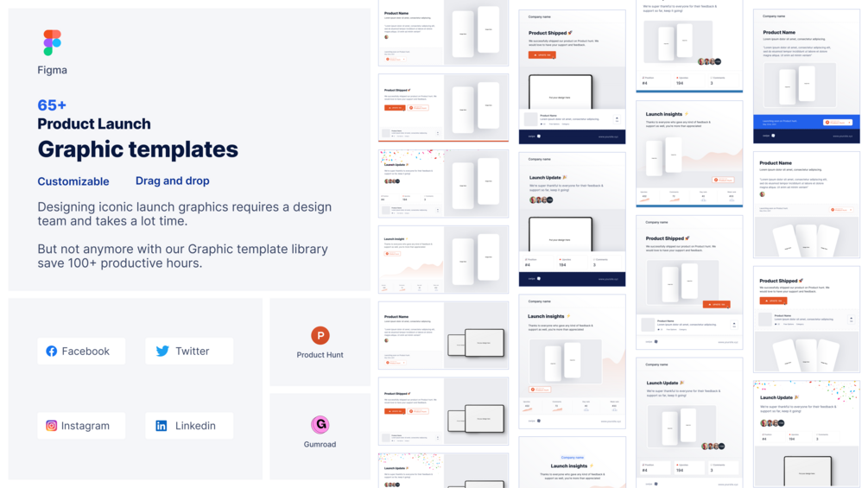The height and width of the screenshot is (488, 868).
Task: Open the wide Launch Update confetti template with phones
Action: click(x=443, y=183)
